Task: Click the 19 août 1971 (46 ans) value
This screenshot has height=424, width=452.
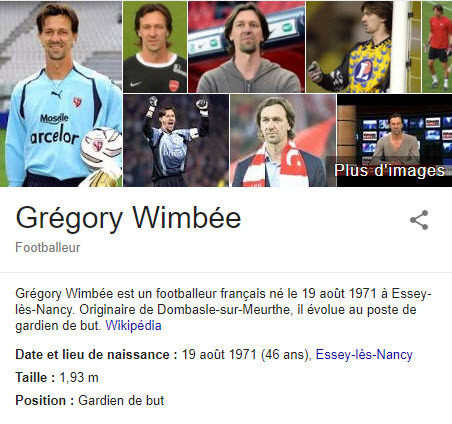Action: tap(246, 354)
